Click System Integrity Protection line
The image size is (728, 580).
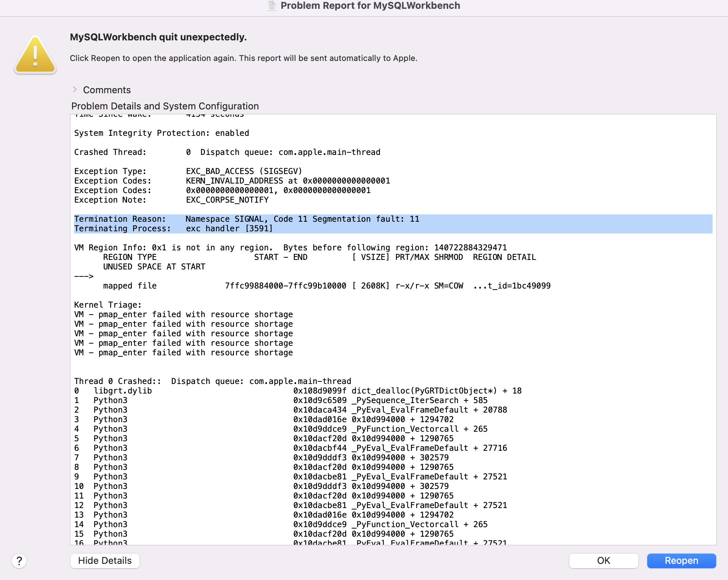coord(162,133)
